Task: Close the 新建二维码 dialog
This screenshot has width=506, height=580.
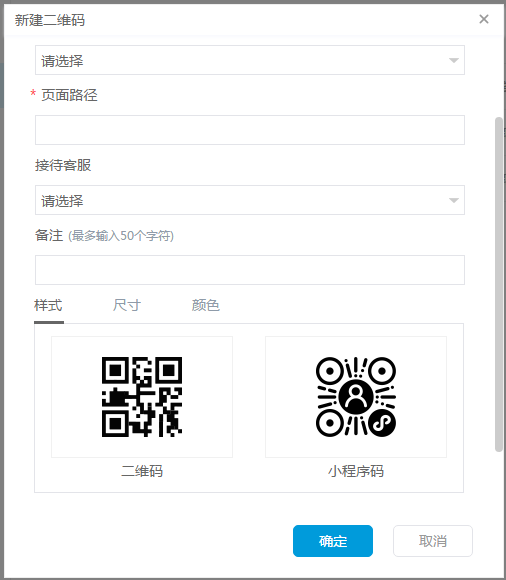Action: (484, 19)
